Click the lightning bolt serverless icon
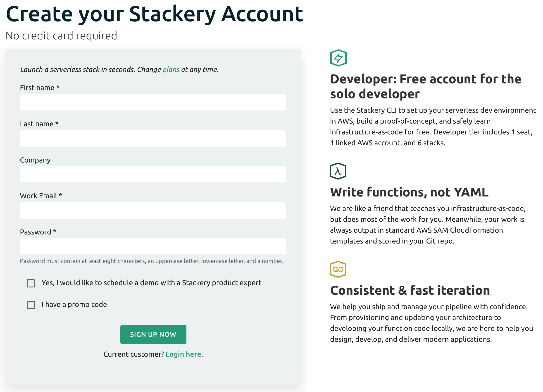 338,58
